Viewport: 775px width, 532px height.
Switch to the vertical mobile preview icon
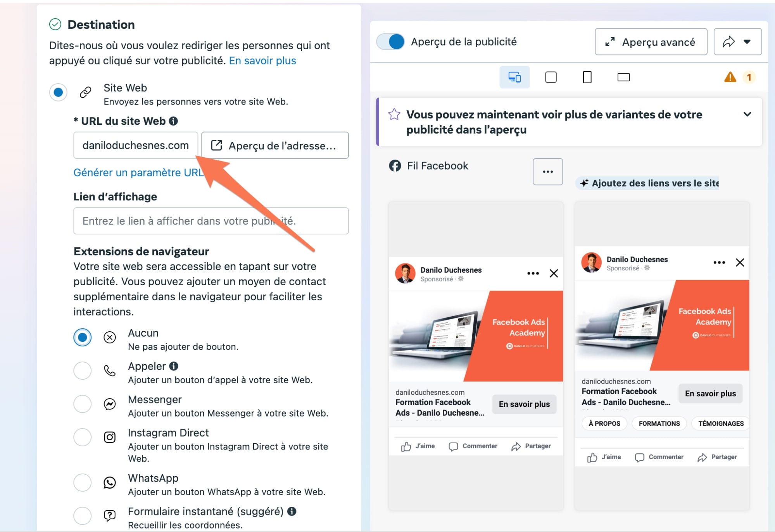[x=587, y=77]
